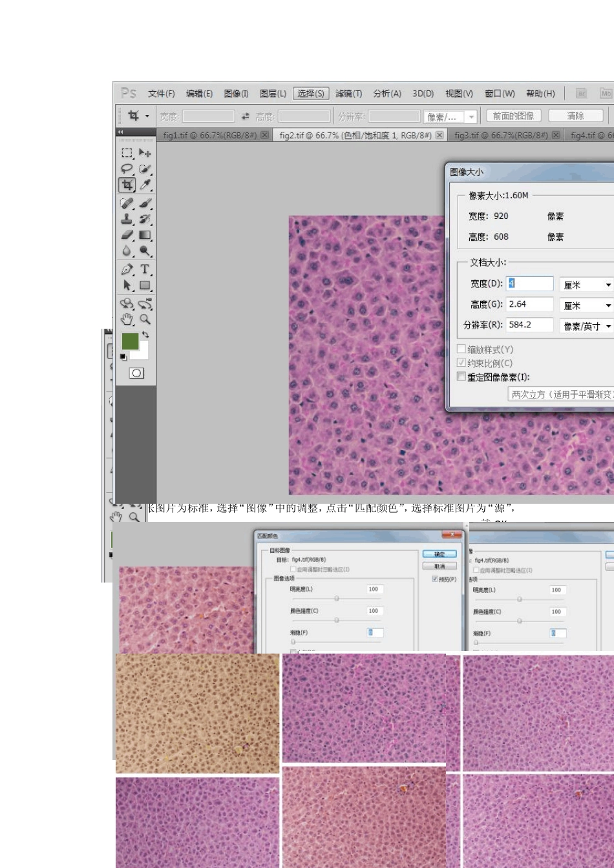The image size is (614, 868).
Task: Launch Bridge with Br button
Action: 581,94
